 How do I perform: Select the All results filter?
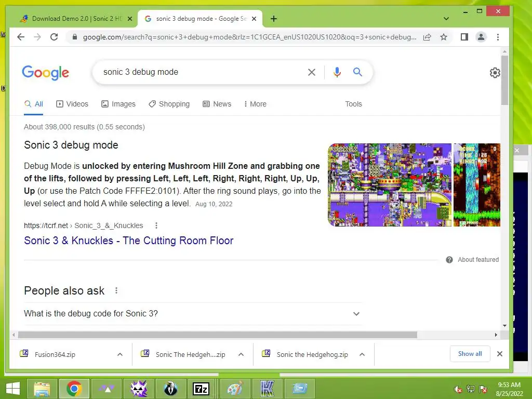(x=34, y=104)
